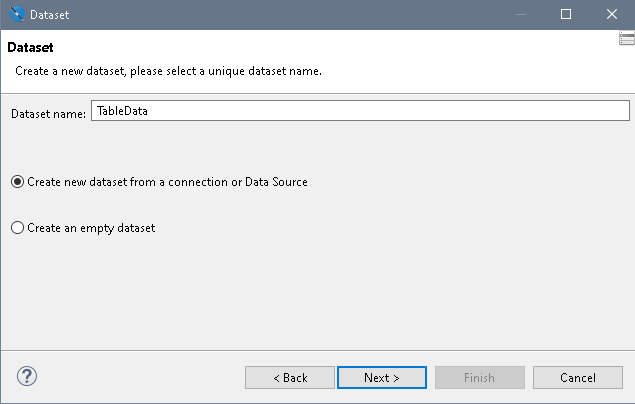635x404 pixels.
Task: Click the 'Create a new dataset' description text
Action: (x=167, y=72)
